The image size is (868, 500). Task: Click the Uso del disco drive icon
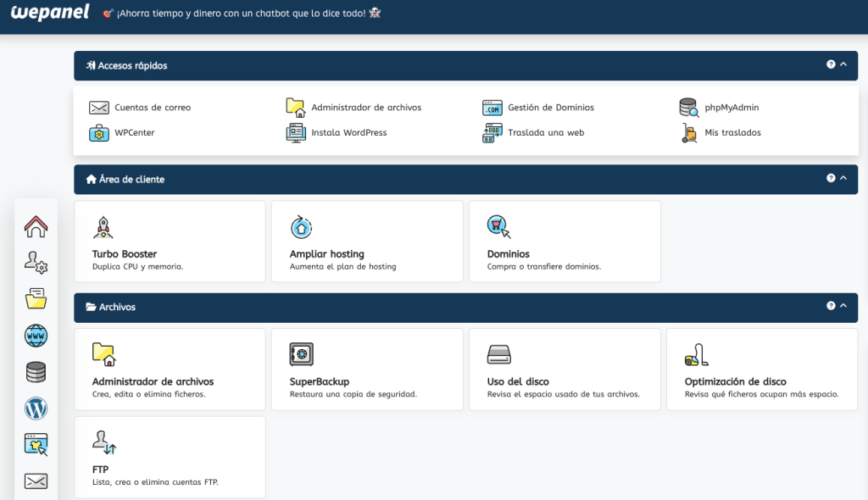tap(498, 354)
